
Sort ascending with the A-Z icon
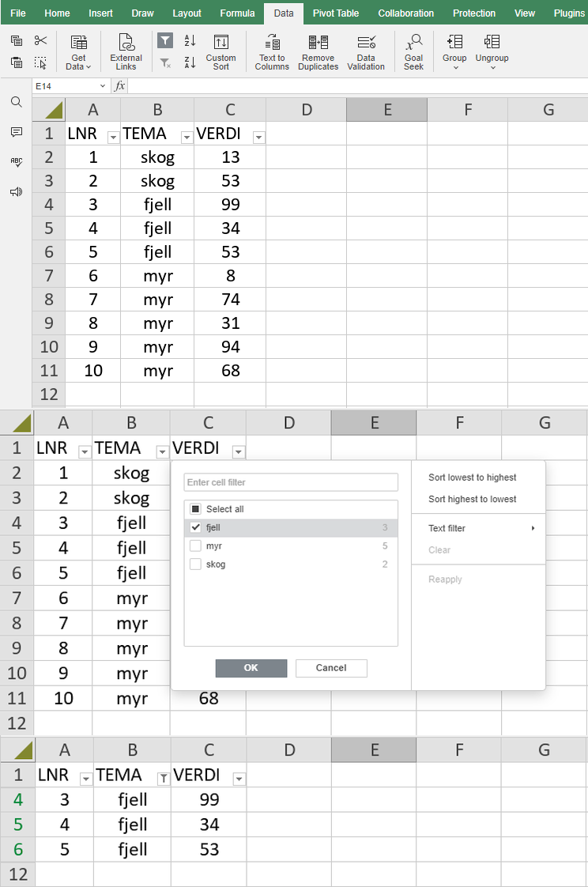tap(190, 40)
